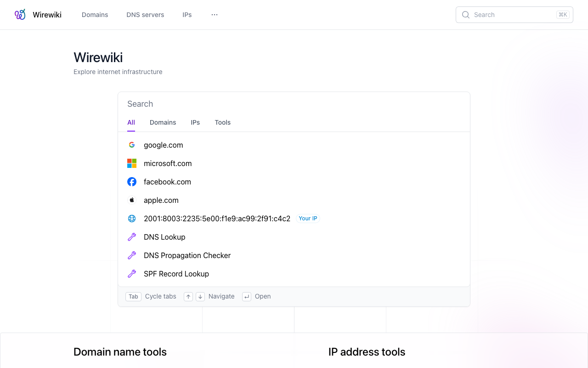This screenshot has width=588, height=368.
Task: Click the IP address tools heading
Action: point(367,352)
